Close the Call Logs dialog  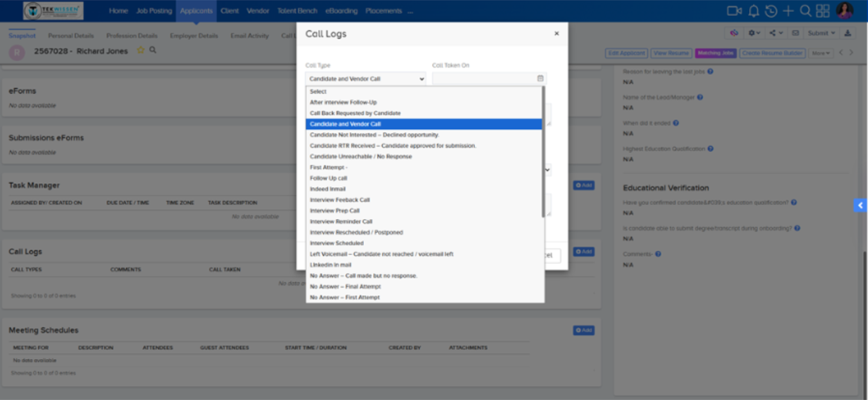(557, 34)
